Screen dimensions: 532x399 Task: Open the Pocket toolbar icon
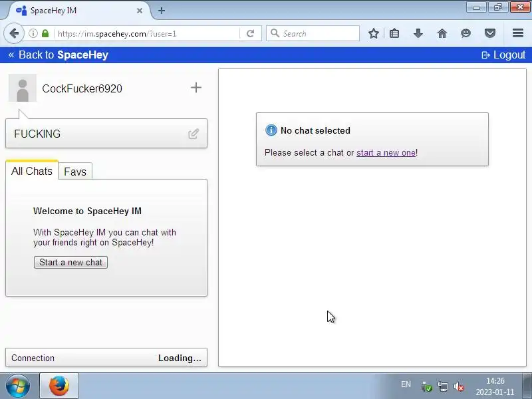(490, 34)
